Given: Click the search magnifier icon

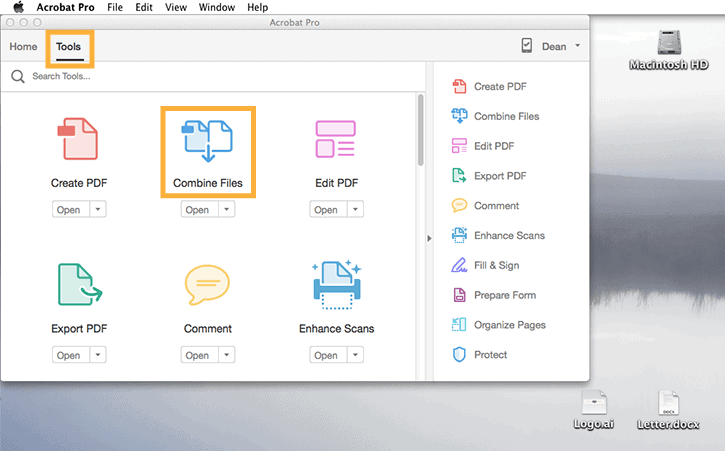Looking at the screenshot, I should (18, 76).
